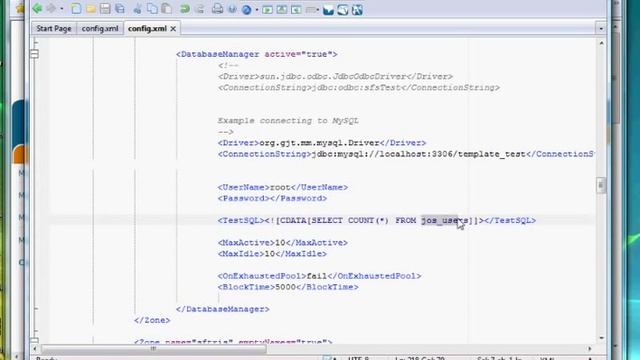Go back with the green arrow icon

click(x=37, y=9)
